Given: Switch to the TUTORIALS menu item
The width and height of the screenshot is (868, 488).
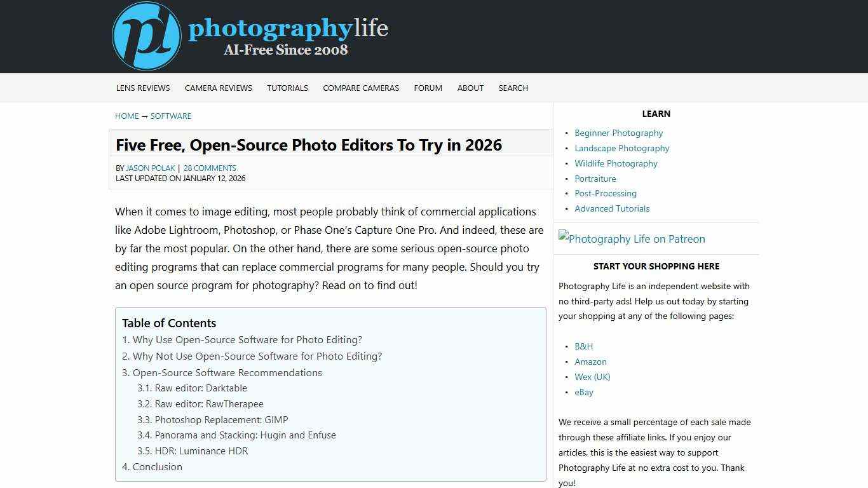Looking at the screenshot, I should (x=287, y=88).
